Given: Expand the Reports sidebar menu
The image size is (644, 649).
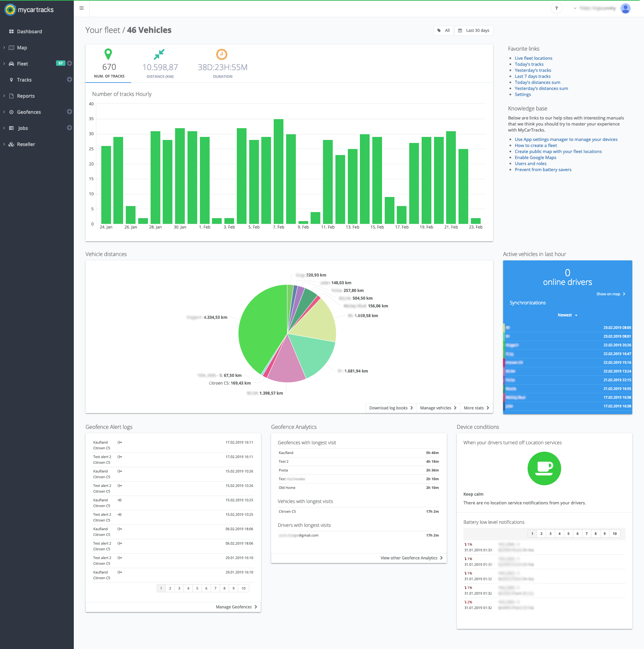Looking at the screenshot, I should point(26,96).
